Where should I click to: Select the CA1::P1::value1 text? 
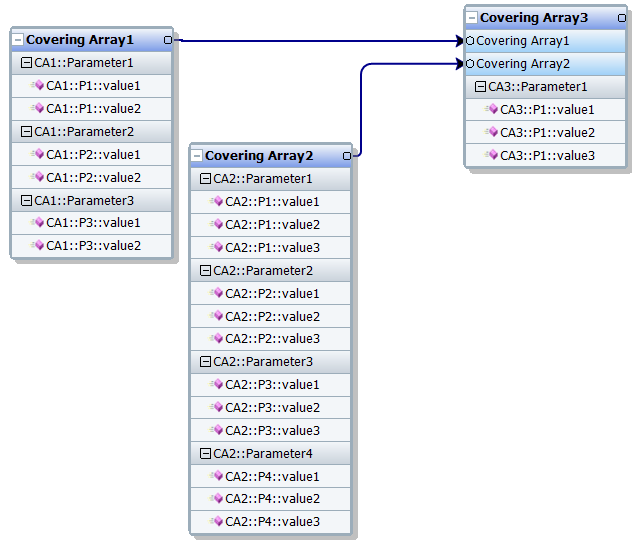click(94, 86)
